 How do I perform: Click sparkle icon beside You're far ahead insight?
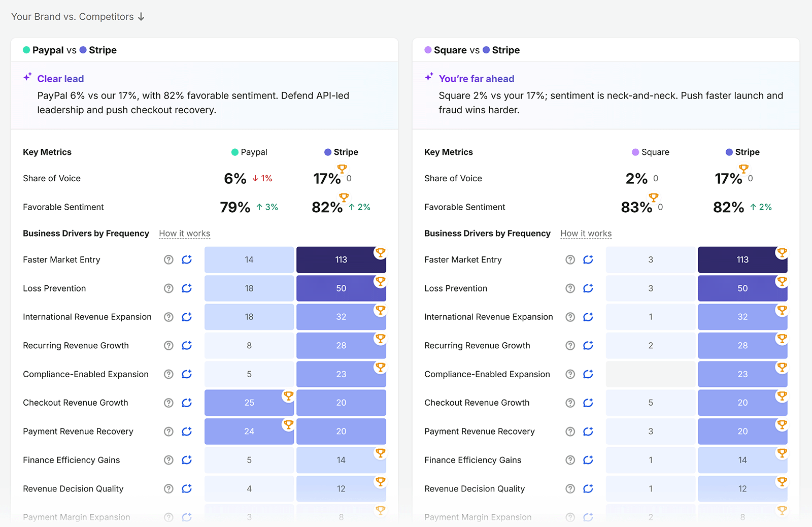(x=429, y=77)
